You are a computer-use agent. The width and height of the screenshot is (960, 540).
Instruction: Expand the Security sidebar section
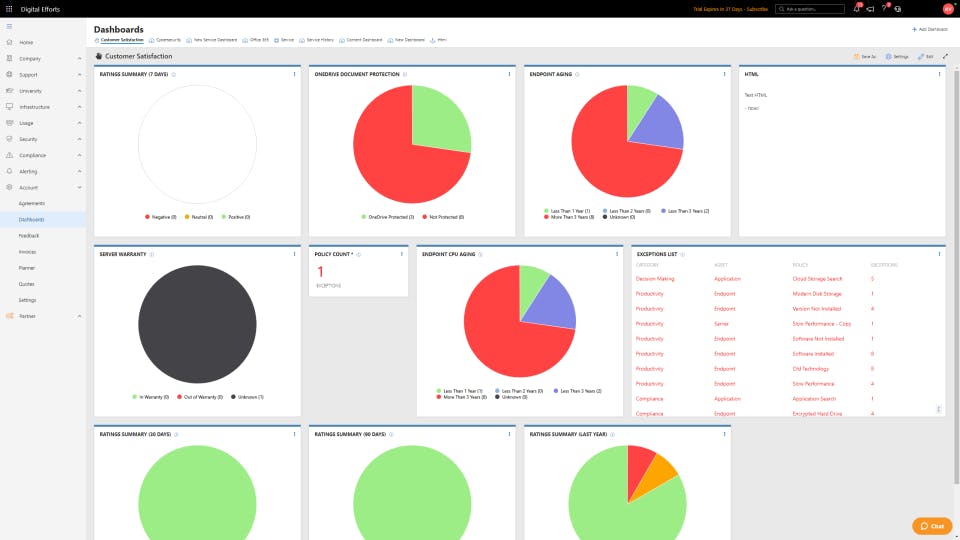click(x=44, y=139)
